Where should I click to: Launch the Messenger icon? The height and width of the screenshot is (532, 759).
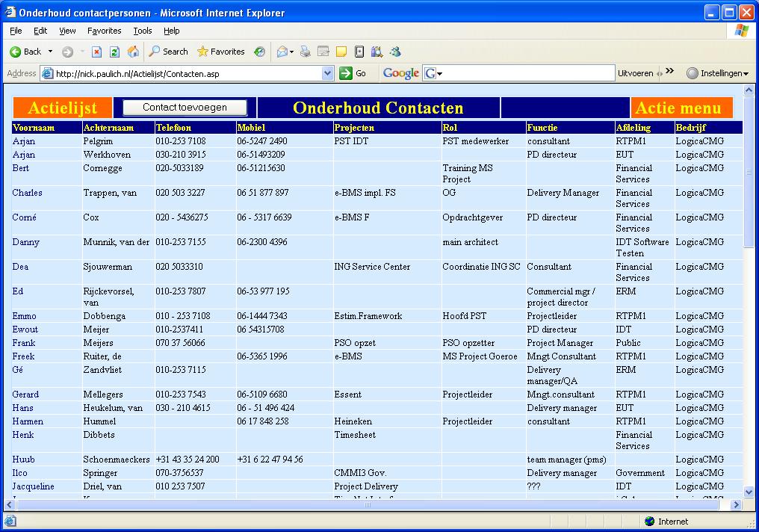tap(395, 52)
